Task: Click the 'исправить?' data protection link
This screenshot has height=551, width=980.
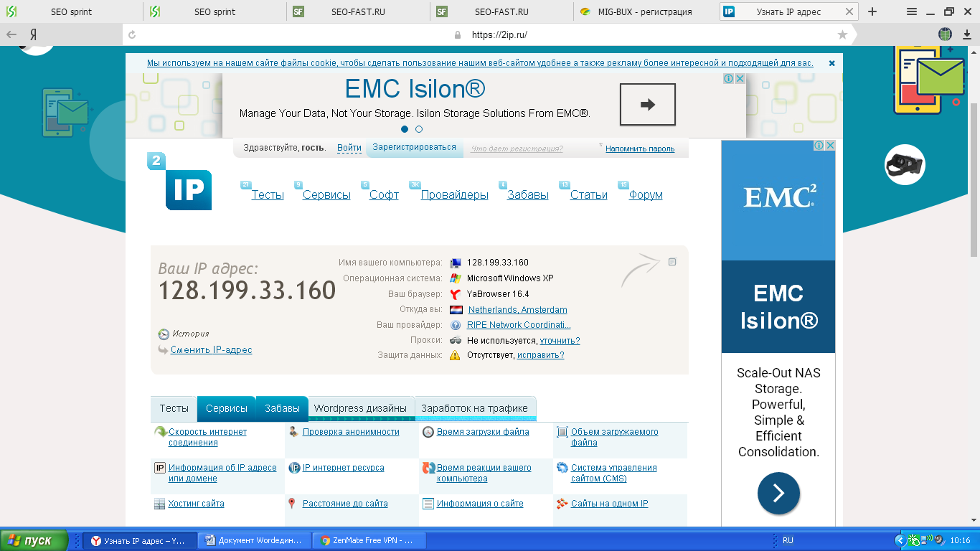Action: [x=541, y=355]
